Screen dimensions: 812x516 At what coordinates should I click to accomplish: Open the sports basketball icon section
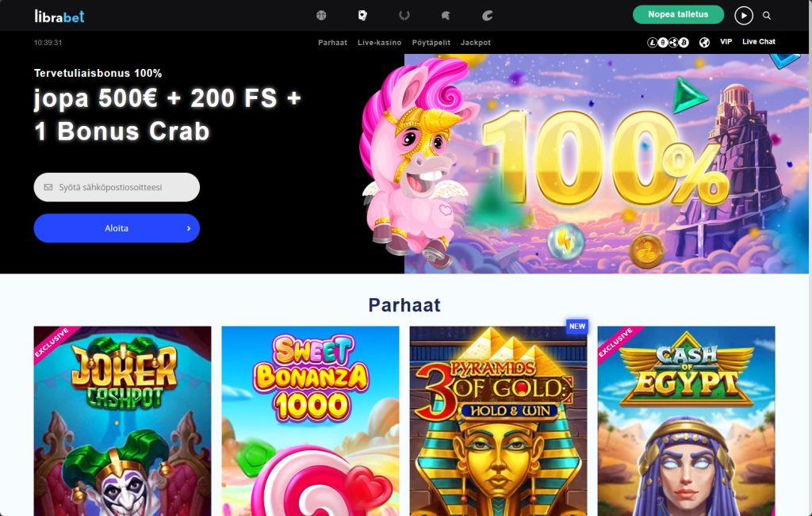(x=321, y=16)
